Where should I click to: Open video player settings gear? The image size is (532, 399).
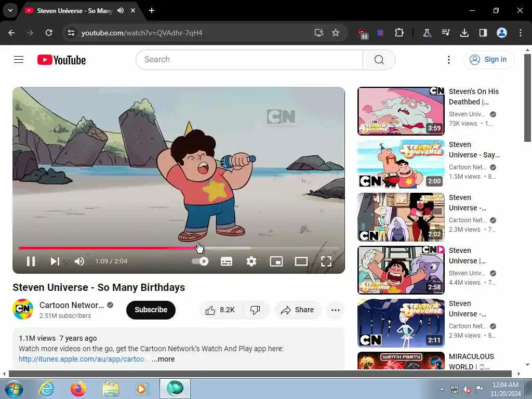[x=251, y=261]
